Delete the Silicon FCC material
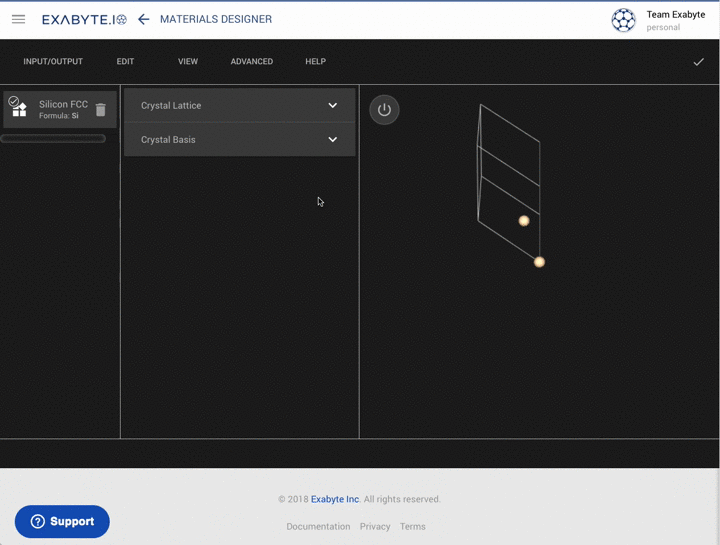Image resolution: width=720 pixels, height=545 pixels. tap(100, 109)
